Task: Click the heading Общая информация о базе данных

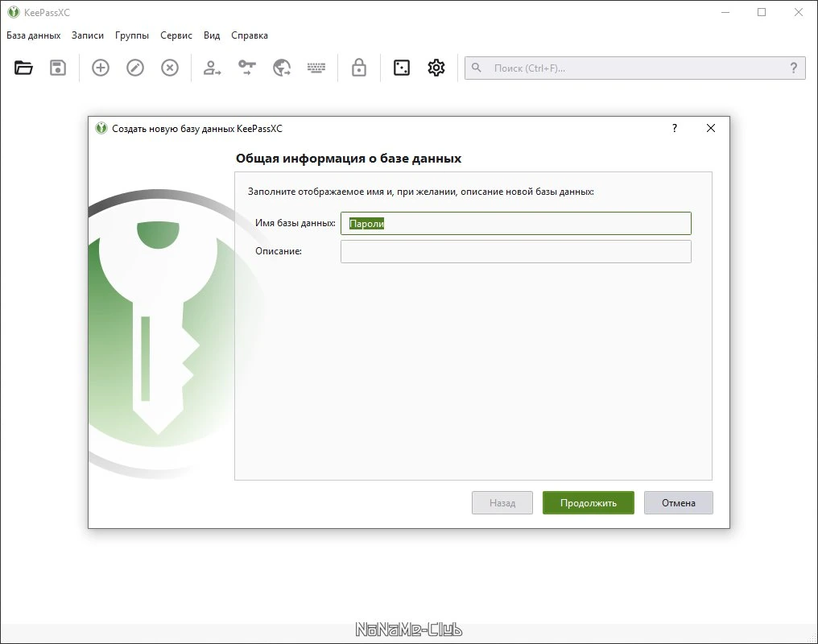Action: point(349,159)
